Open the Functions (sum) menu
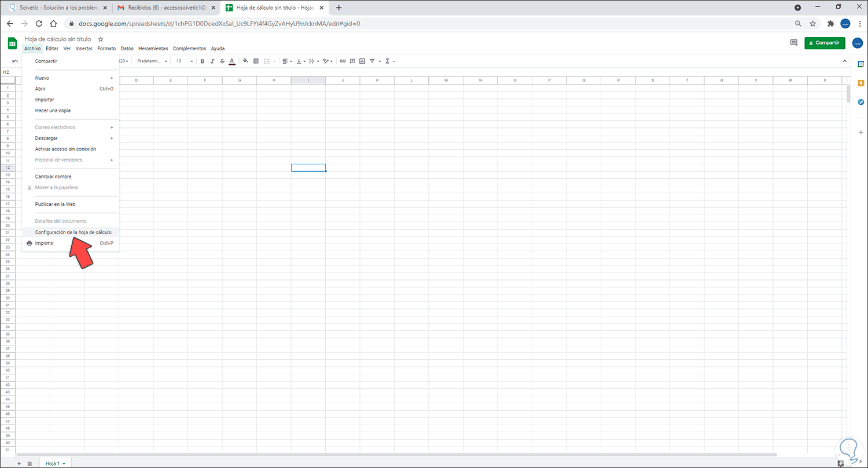Viewport: 868px width, 468px height. (388, 61)
